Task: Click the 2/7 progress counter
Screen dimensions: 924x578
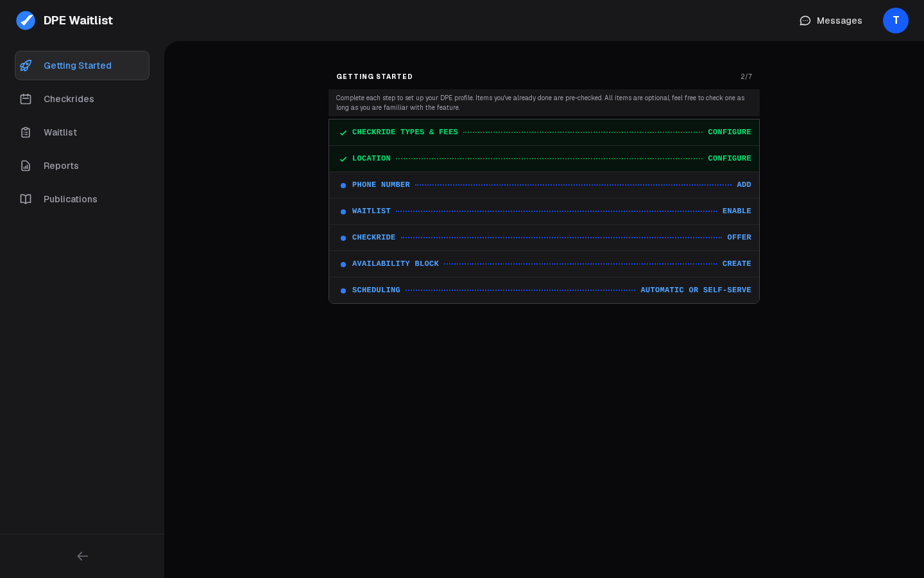Action: coord(746,76)
